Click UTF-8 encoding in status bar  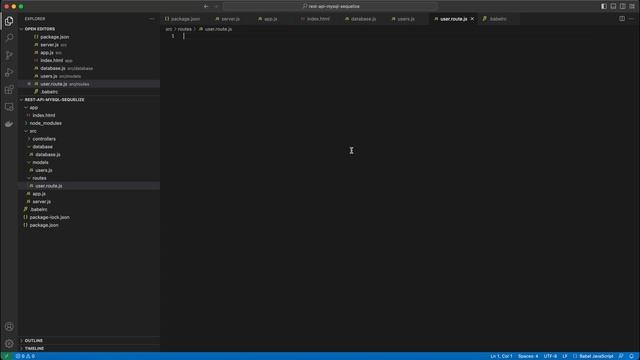point(550,356)
